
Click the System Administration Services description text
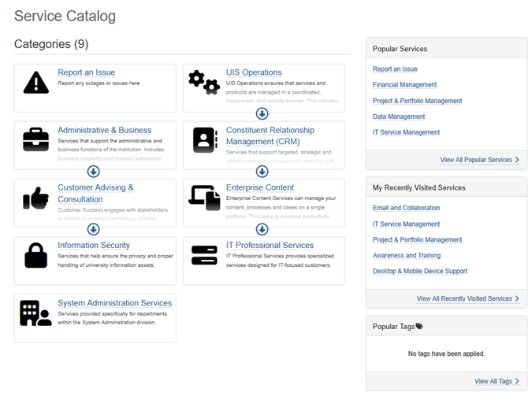pos(112,318)
